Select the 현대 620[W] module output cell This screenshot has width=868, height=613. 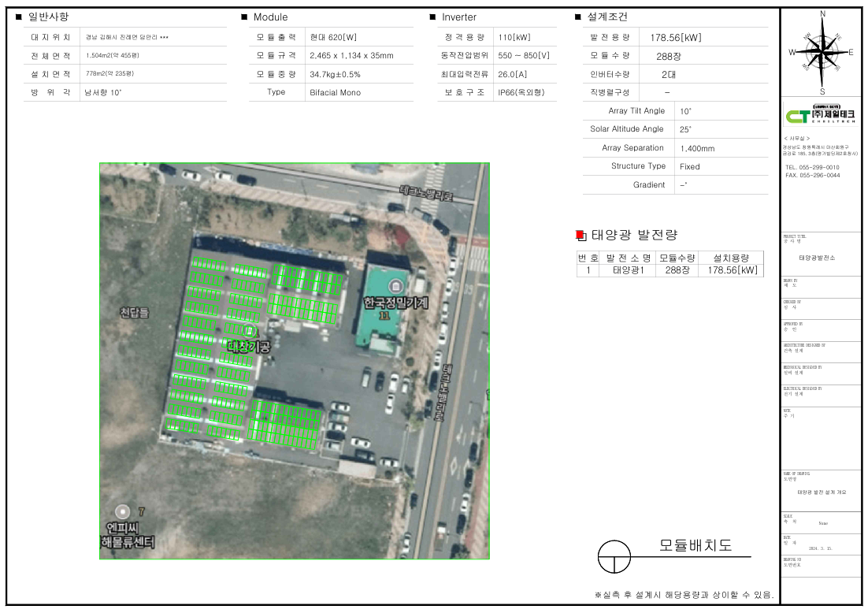[x=333, y=38]
